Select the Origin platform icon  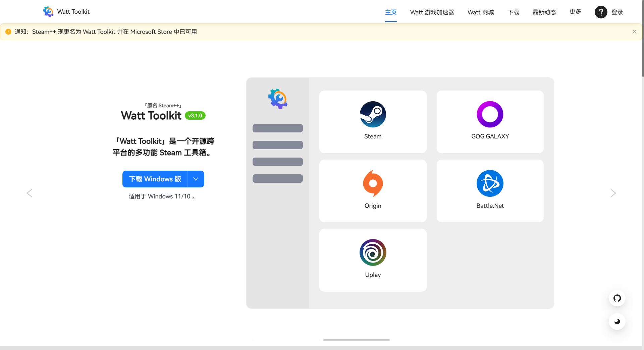[373, 183]
